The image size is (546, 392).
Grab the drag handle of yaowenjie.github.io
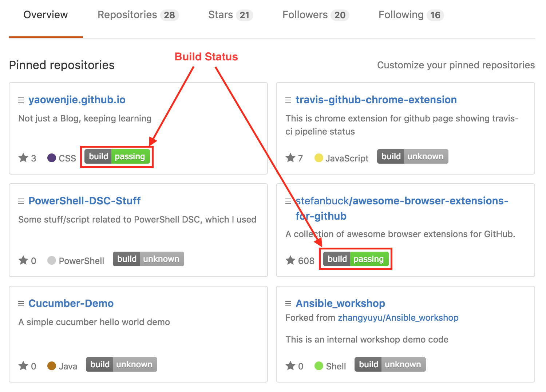pos(21,100)
